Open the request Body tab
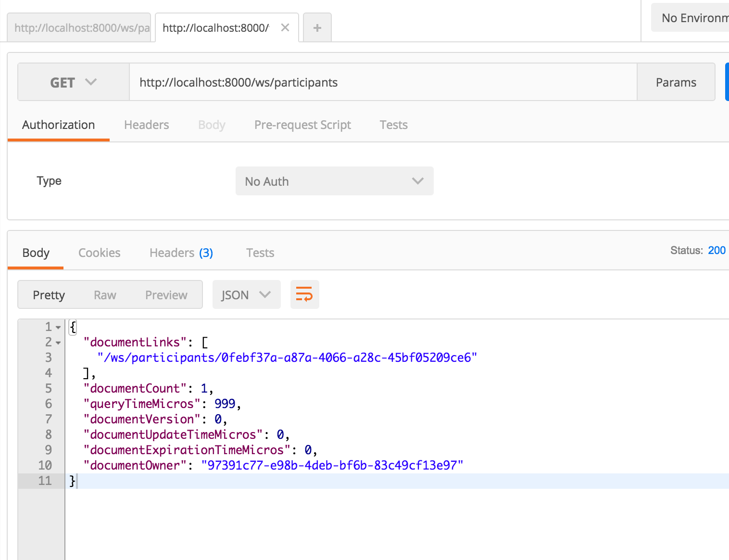The width and height of the screenshot is (729, 560). (212, 125)
